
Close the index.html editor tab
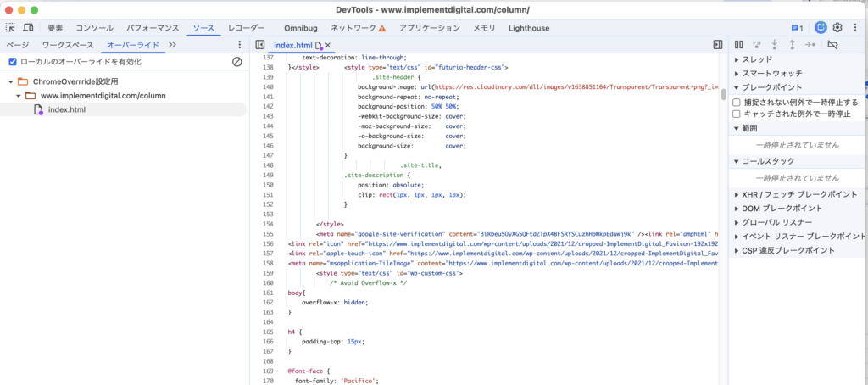coord(328,45)
